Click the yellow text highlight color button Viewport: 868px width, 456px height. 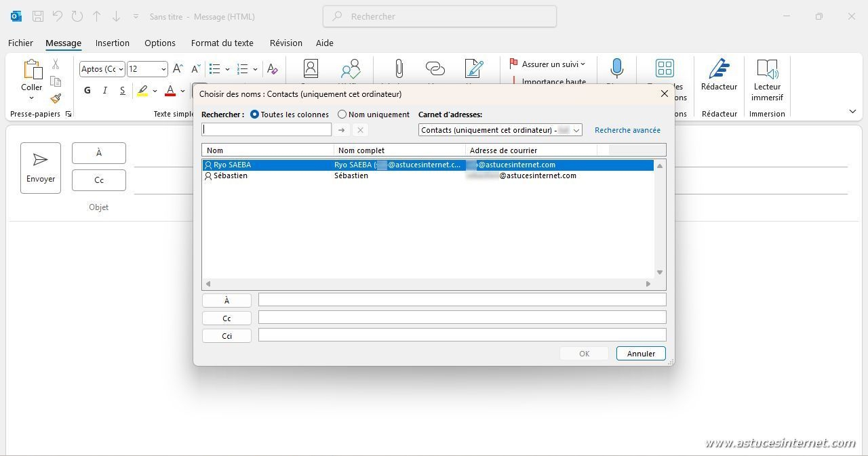pyautogui.click(x=142, y=91)
